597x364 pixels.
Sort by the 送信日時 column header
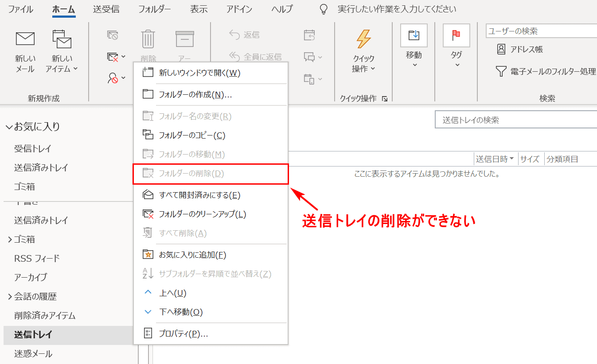(x=495, y=159)
